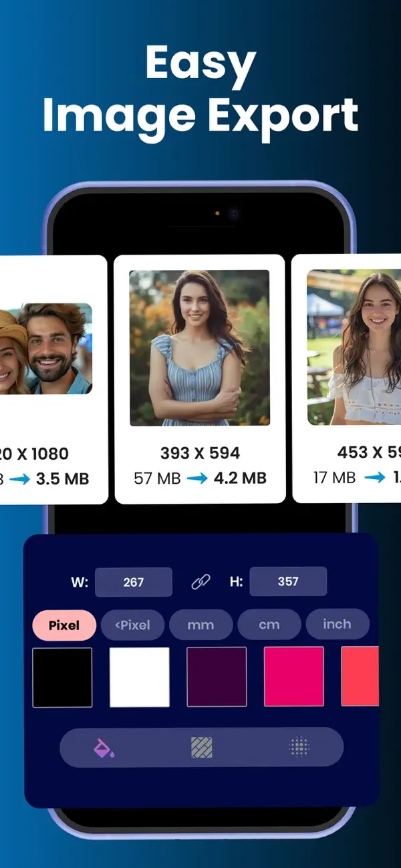
Task: Open the couple selfie photo
Action: [45, 348]
